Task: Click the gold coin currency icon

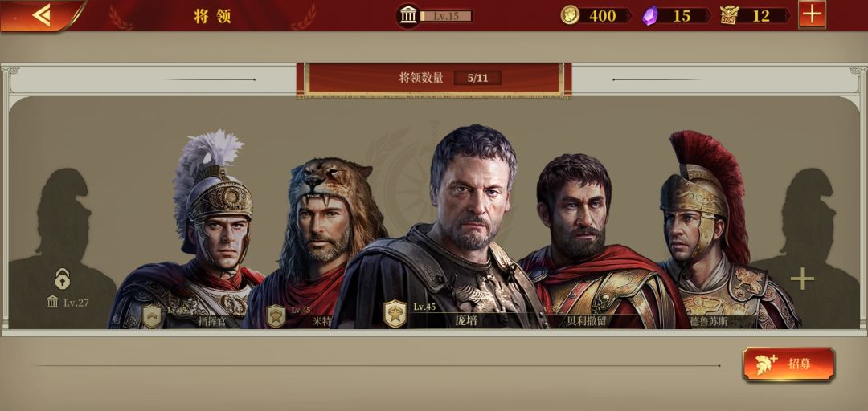Action: click(x=570, y=15)
